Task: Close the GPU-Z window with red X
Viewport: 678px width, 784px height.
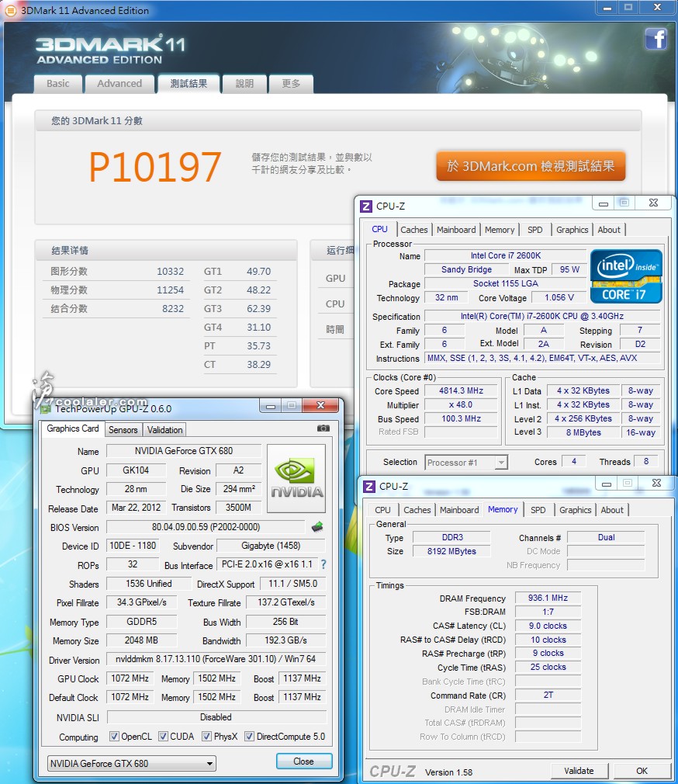Action: [320, 405]
